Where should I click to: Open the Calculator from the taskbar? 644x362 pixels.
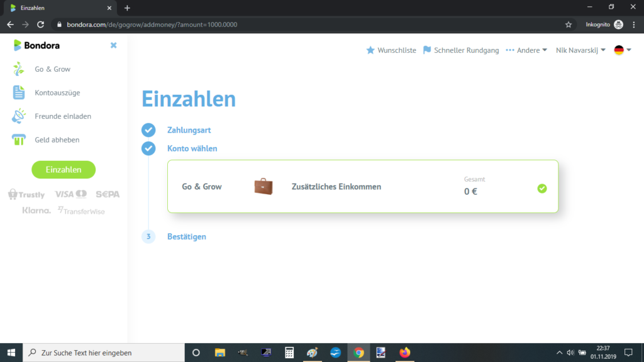[x=289, y=353]
